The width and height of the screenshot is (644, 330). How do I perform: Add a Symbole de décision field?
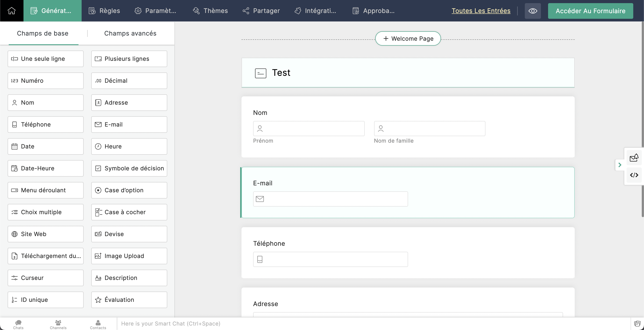coord(129,168)
